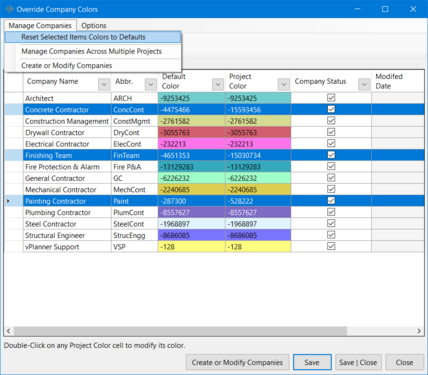428x375 pixels.
Task: Select the Construction Management name cell
Action: pos(67,121)
